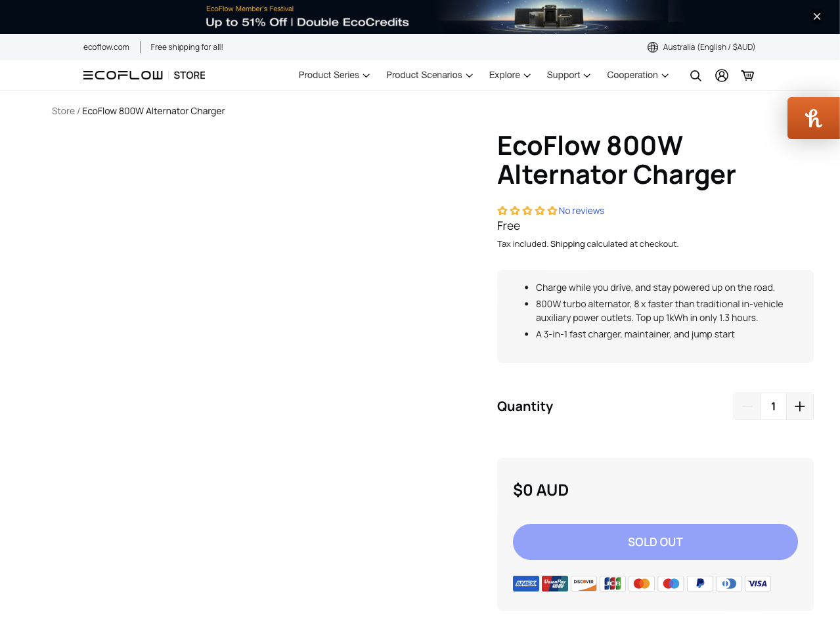Open the shopping cart icon

click(x=747, y=75)
